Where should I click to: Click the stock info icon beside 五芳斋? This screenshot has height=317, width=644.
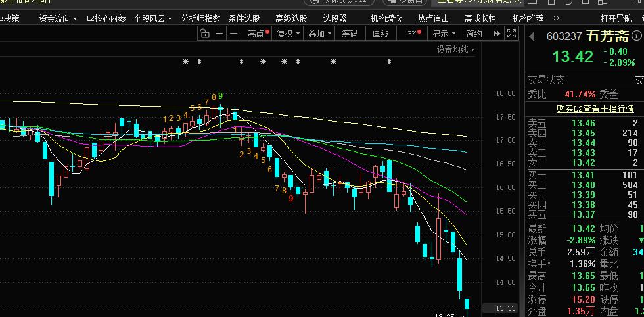coord(637,36)
